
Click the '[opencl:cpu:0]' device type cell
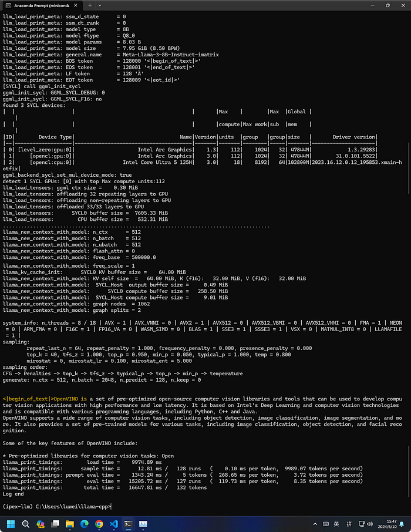[x=51, y=162]
